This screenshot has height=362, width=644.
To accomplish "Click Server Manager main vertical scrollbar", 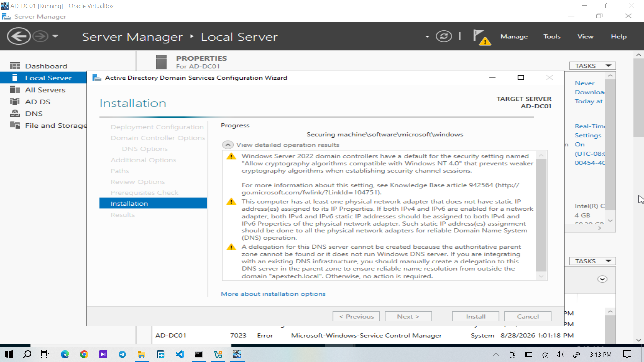I will 638,98.
